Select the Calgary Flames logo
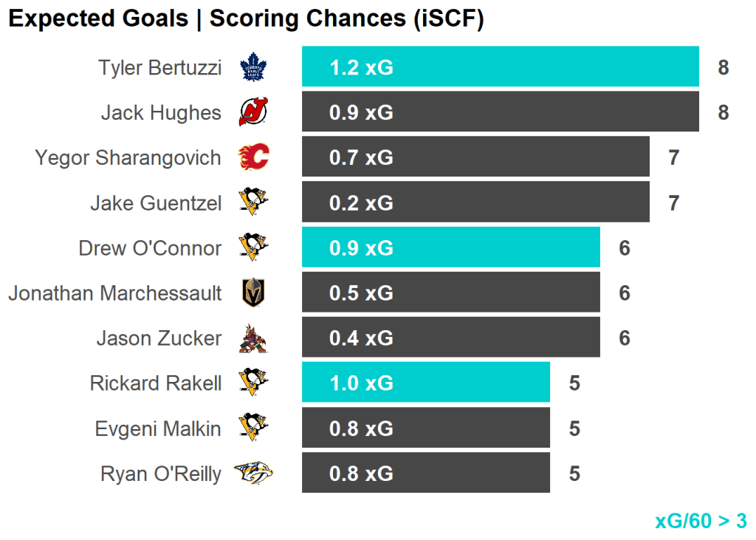The height and width of the screenshot is (540, 756). pos(253,157)
